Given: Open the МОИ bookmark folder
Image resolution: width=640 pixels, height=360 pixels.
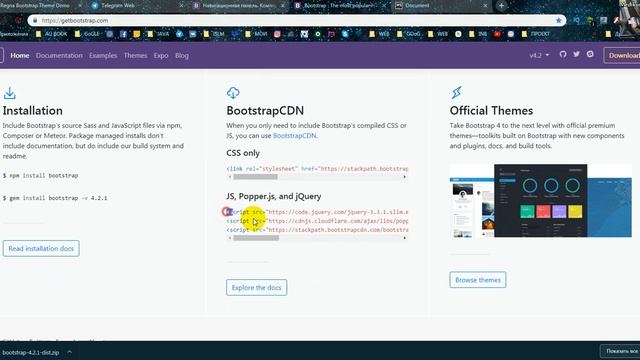Looking at the screenshot, I should tap(256, 34).
